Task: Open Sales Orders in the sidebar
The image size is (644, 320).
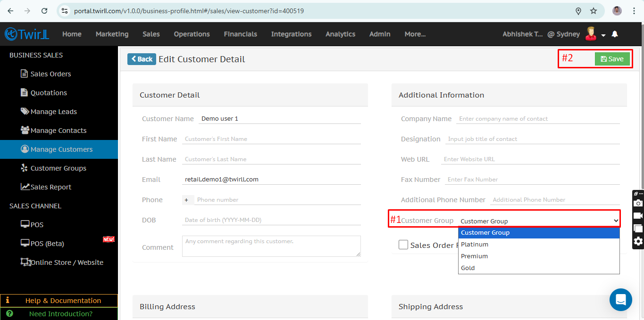Action: (x=50, y=74)
